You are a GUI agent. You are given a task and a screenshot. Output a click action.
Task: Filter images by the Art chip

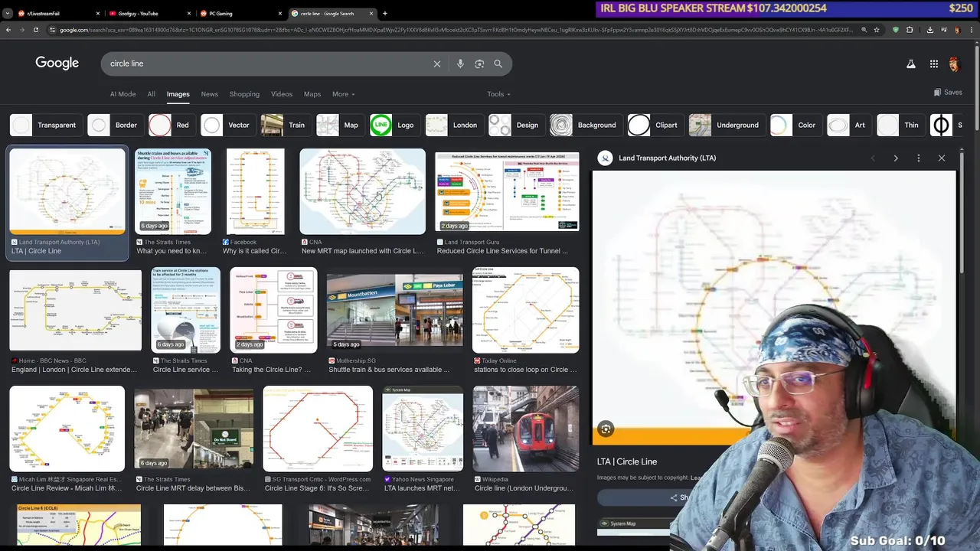click(849, 125)
